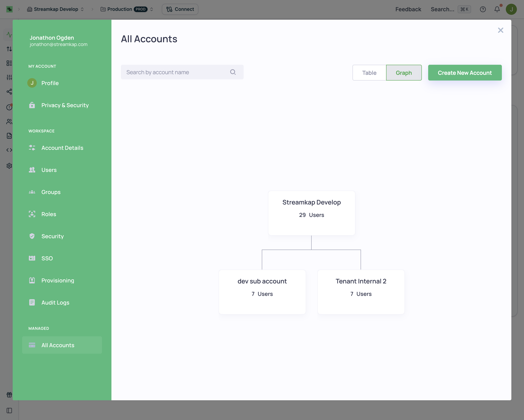Screen dimensions: 524x420
Task: Open the share connections sidebar icon
Action: point(9,92)
